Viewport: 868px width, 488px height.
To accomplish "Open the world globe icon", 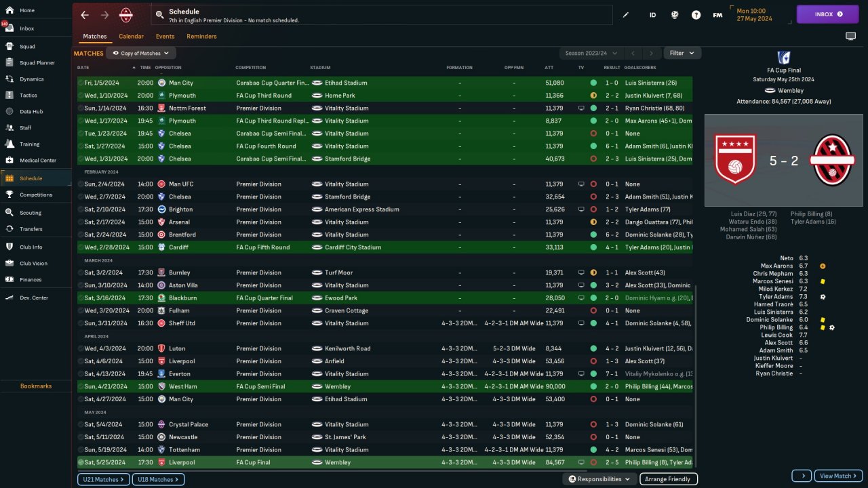I will point(674,14).
